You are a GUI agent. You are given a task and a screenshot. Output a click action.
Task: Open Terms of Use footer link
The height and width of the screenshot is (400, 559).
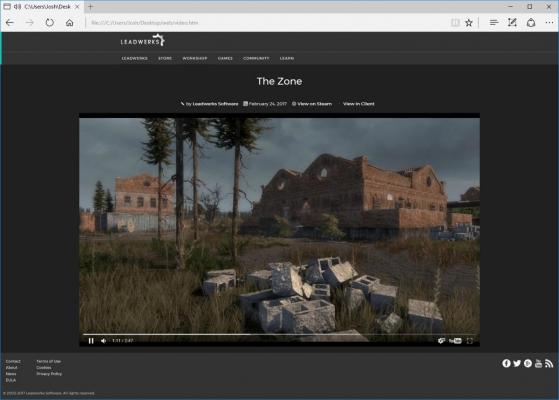(48, 361)
